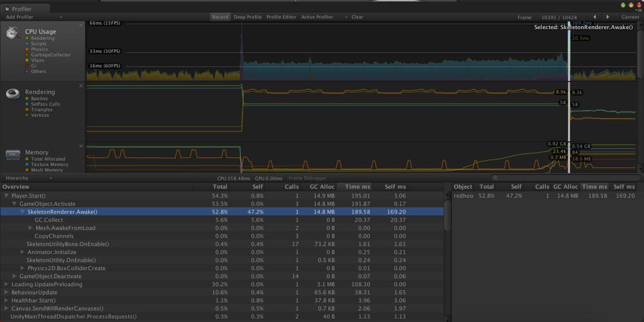Step to next frame arrow
Screen dimensions: 644x322
[607, 17]
